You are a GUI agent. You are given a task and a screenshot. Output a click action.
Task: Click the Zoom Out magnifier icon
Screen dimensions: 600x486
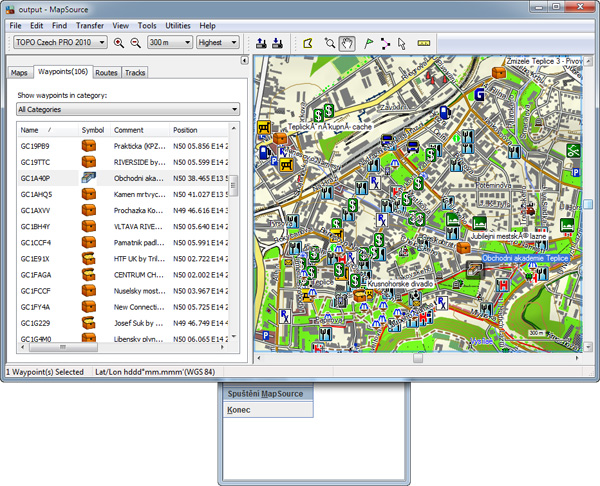point(135,43)
